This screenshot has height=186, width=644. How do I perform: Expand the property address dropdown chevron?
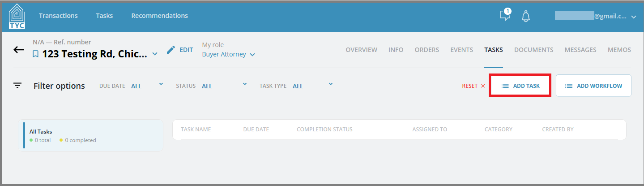tap(155, 54)
